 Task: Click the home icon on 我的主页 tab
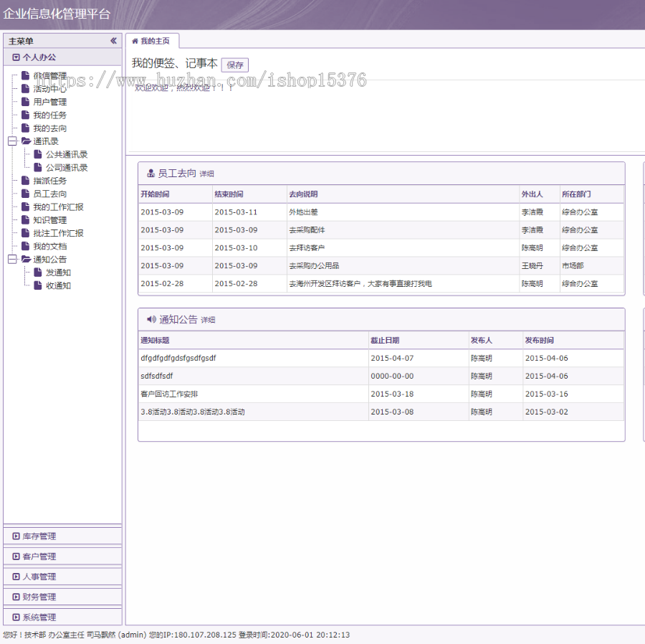point(133,41)
